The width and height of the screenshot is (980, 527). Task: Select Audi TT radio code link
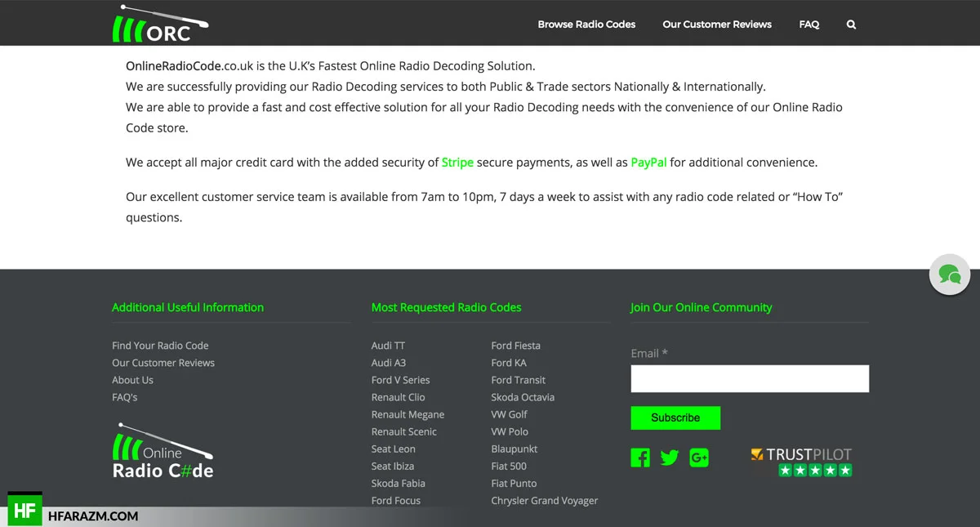click(388, 346)
